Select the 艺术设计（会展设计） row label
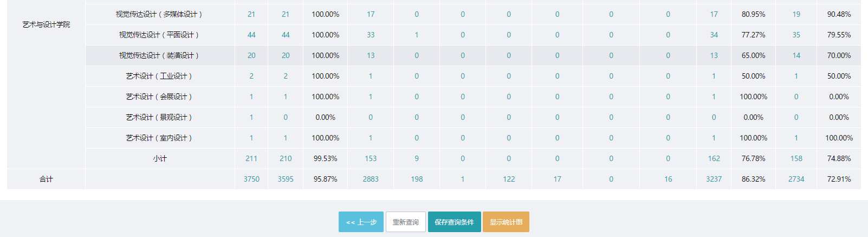 (160, 97)
